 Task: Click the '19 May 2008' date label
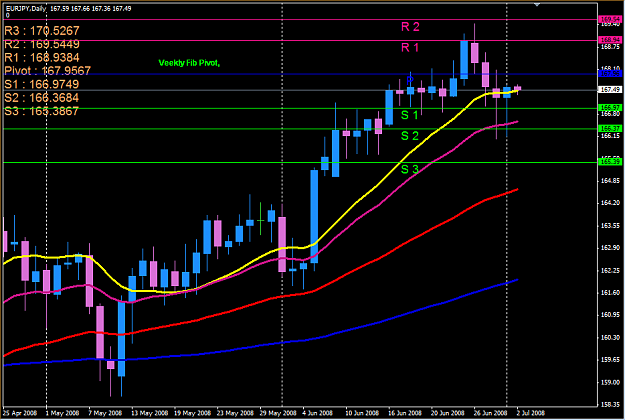click(x=192, y=413)
